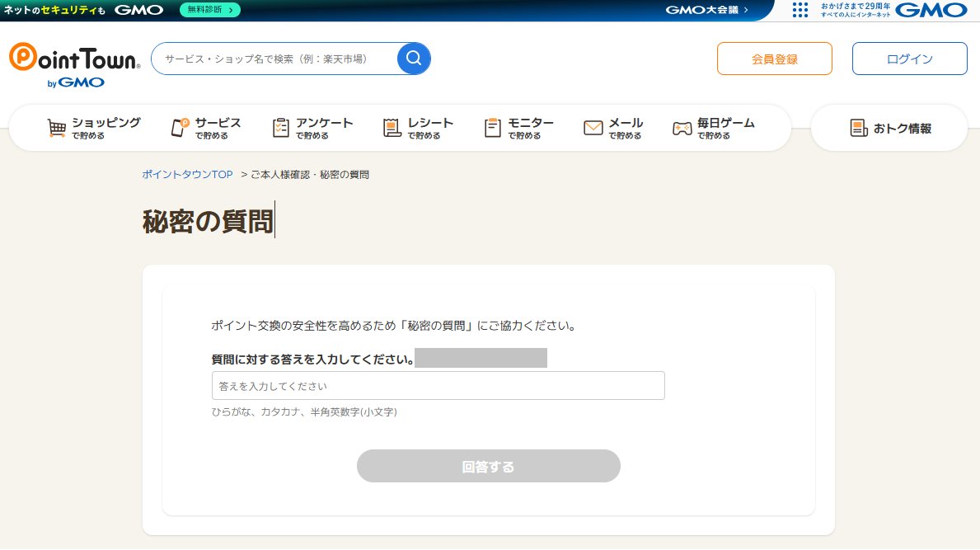980x550 pixels.
Task: Click the GMO logo in the top-right corner
Action: pos(930,11)
